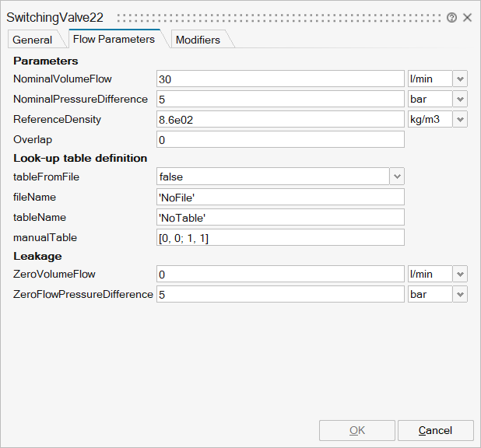
Task: Click the ZeroVolumeFlow value field
Action: click(280, 274)
